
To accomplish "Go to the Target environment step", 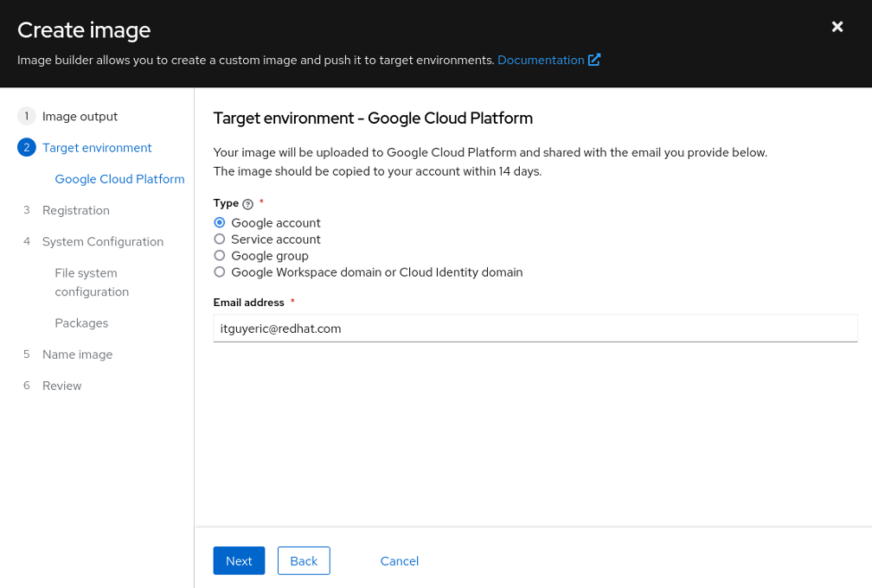I will [97, 147].
